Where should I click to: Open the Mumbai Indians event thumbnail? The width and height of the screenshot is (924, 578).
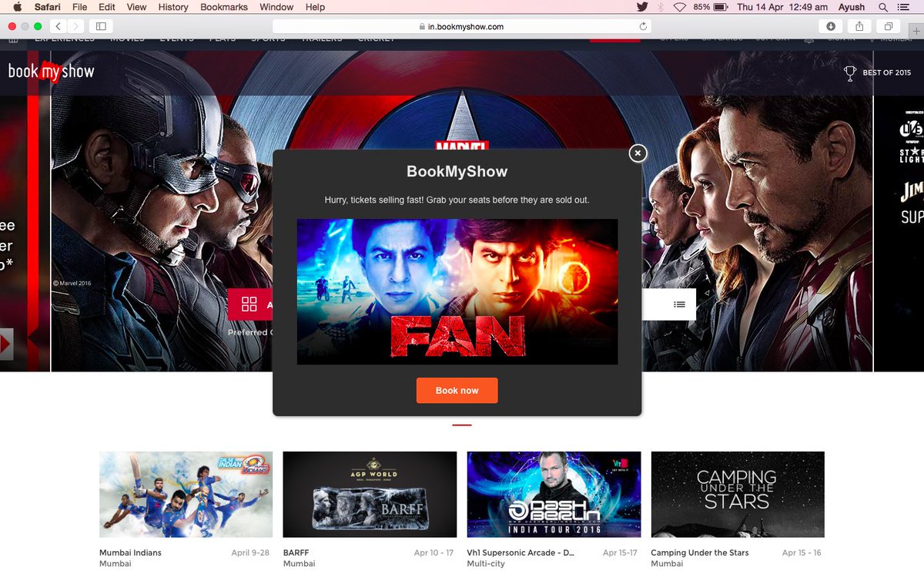click(186, 495)
